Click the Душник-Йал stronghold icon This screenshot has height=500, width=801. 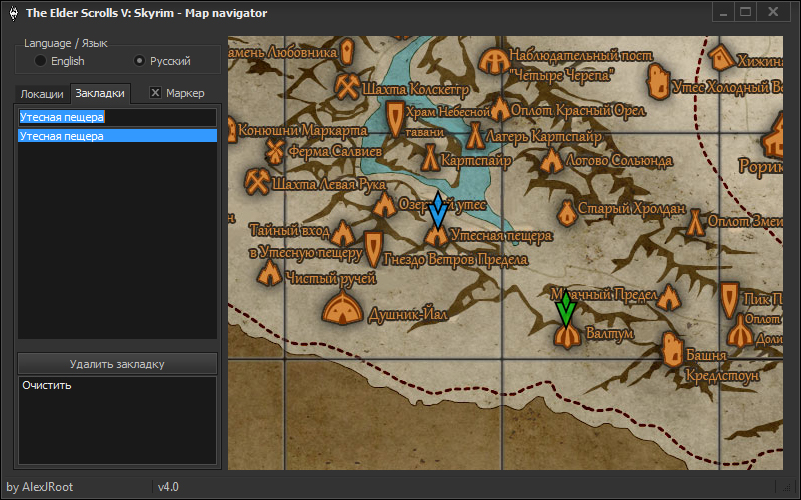click(342, 308)
